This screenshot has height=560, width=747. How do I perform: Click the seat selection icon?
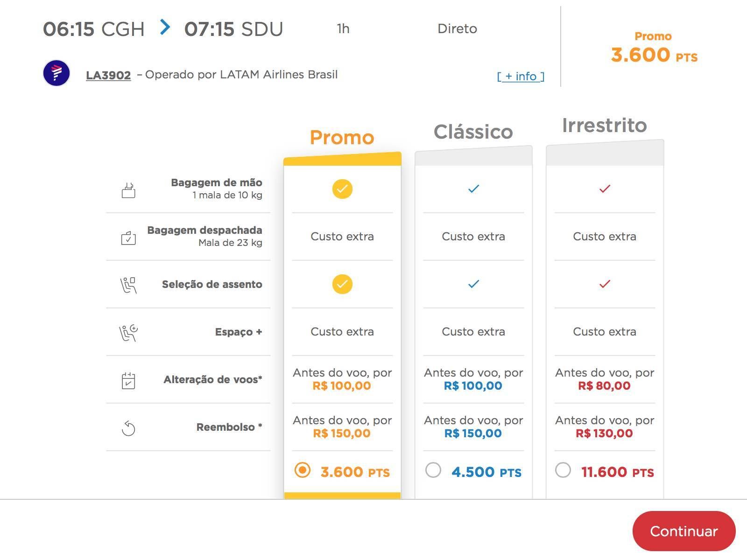[x=128, y=285]
